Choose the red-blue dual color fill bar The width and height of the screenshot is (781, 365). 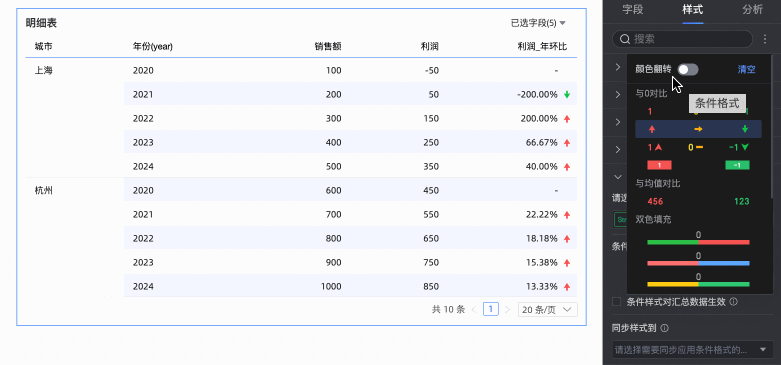pos(698,263)
